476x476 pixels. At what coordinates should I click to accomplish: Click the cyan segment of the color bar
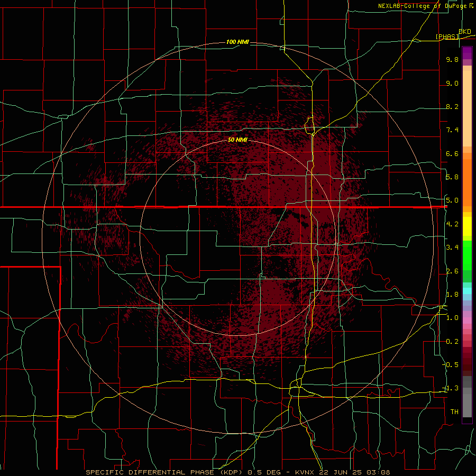coord(467,291)
